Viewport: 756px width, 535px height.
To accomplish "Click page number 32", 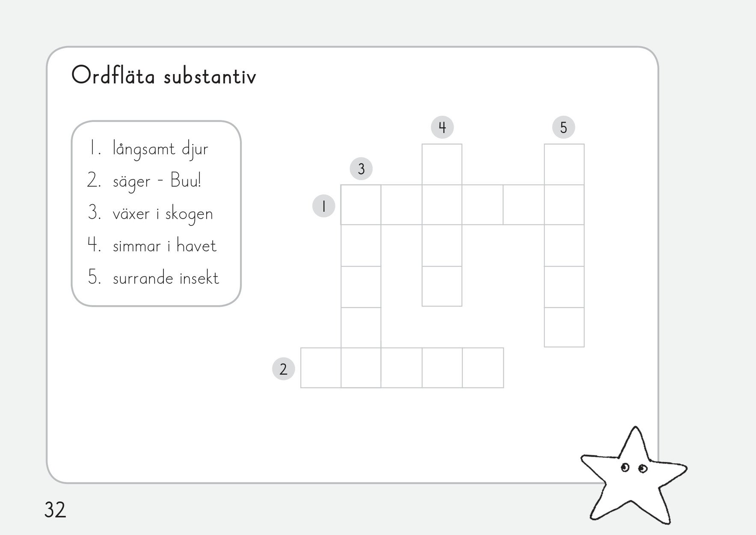I will point(55,510).
